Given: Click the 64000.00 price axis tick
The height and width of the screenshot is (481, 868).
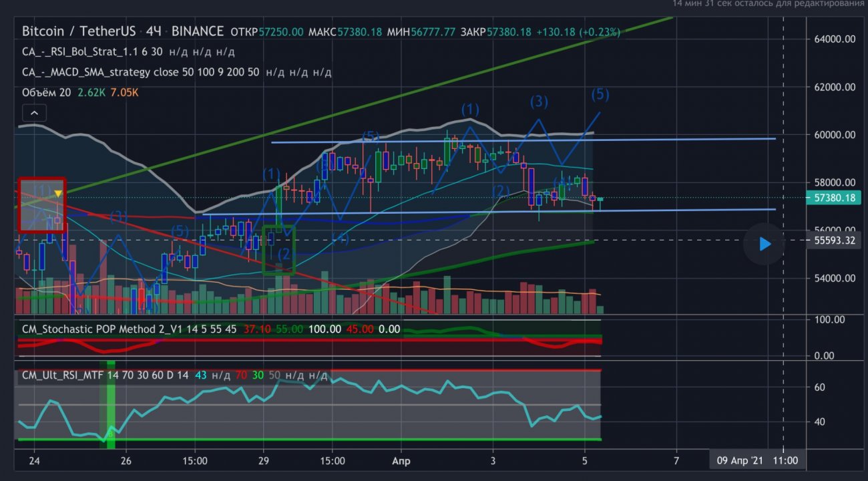Looking at the screenshot, I should click(835, 39).
